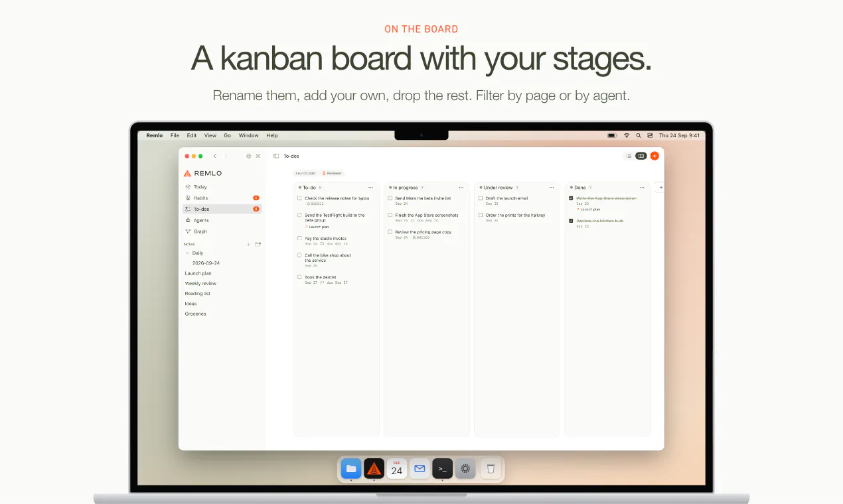843x504 pixels.
Task: Toggle the sidebar panel icon beside To-dos title
Action: 276,156
